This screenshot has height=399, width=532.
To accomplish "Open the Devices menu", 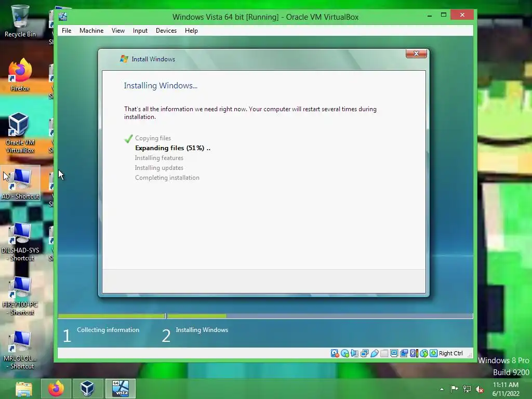I will pyautogui.click(x=166, y=31).
